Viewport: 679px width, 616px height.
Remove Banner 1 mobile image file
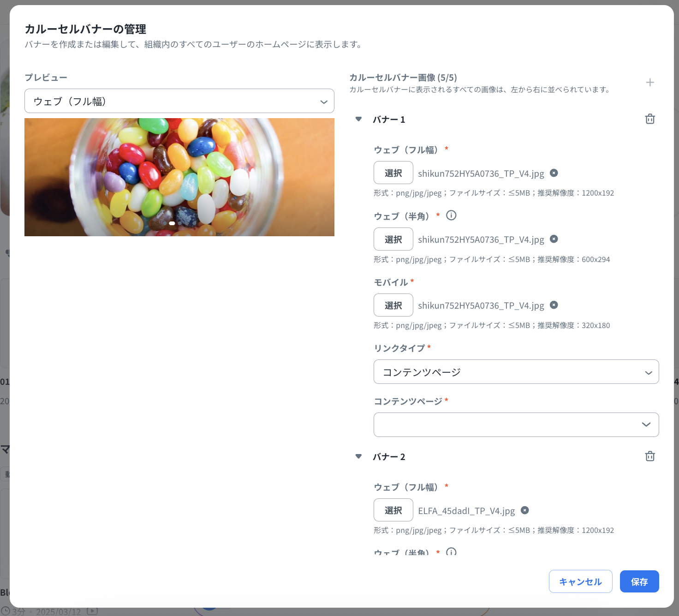554,305
